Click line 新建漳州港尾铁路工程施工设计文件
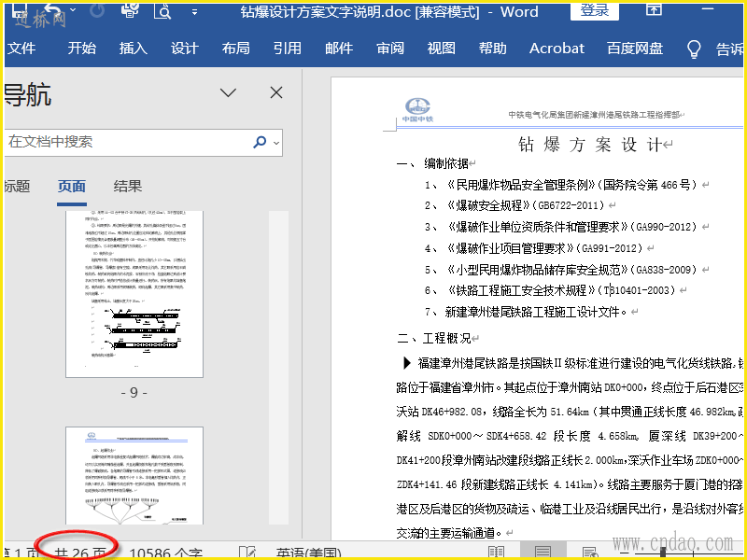 [x=535, y=312]
